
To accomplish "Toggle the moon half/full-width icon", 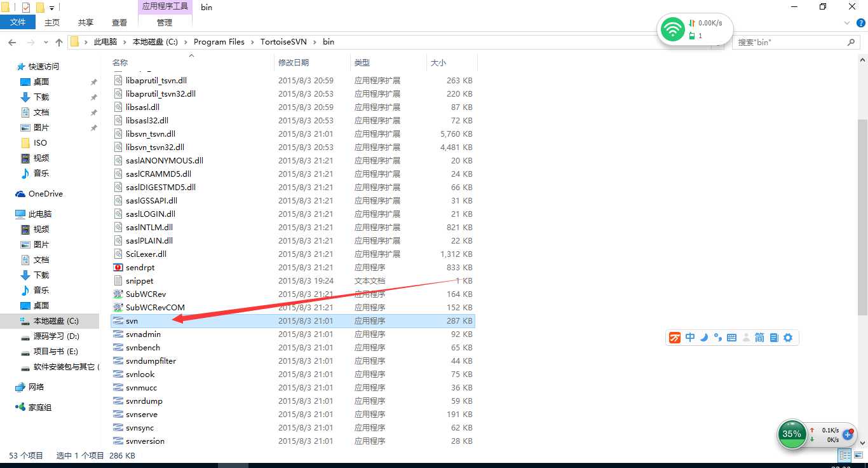I will tap(704, 338).
